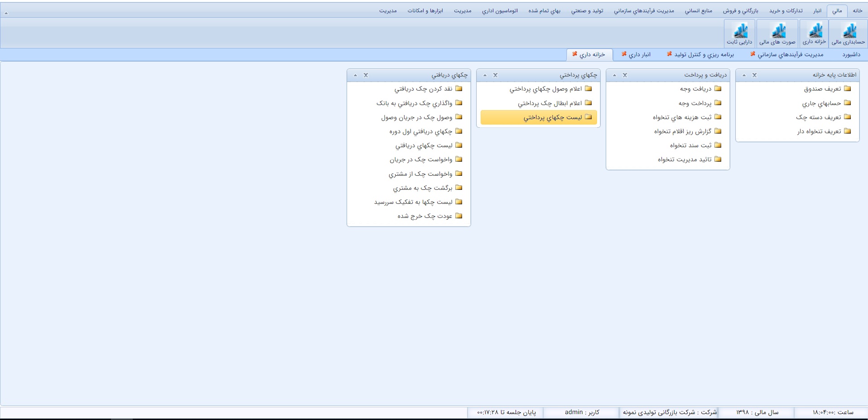The height and width of the screenshot is (420, 868).
Task: Open حسابداری مالی ribbon icon
Action: [848, 34]
